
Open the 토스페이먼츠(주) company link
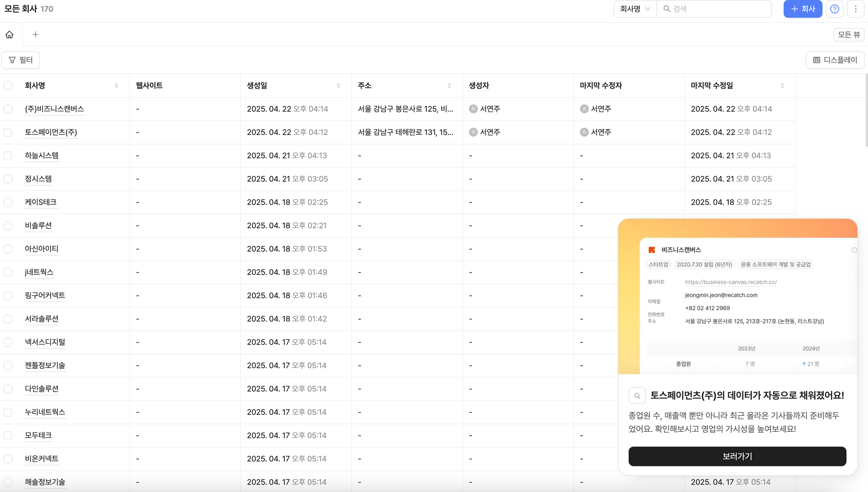51,132
